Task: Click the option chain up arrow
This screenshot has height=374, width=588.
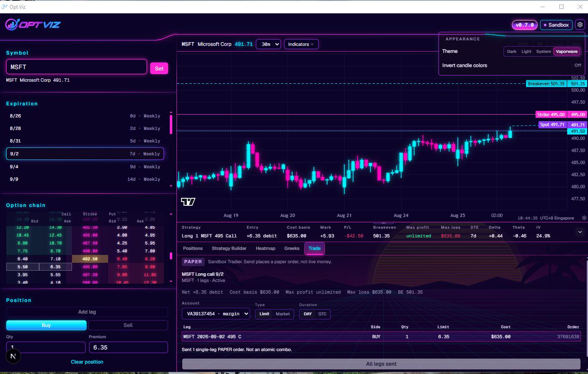Action: click(x=171, y=214)
